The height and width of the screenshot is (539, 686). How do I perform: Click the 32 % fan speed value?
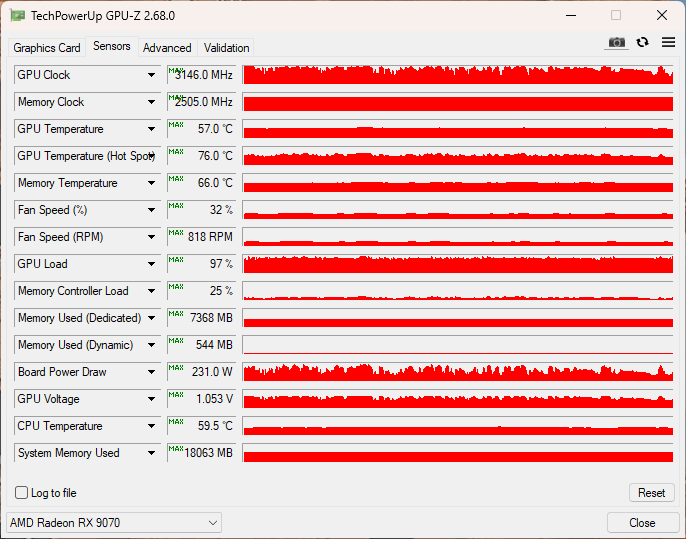[x=202, y=210]
